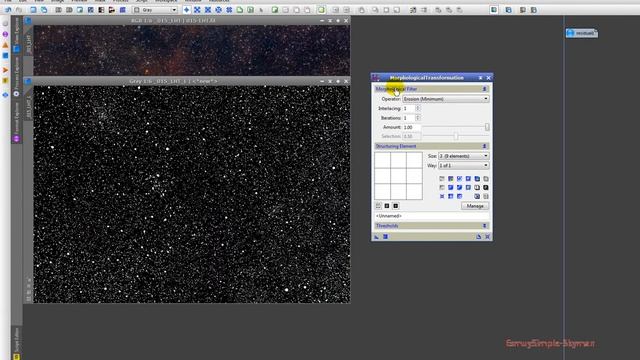Click the Interlacing value field

[x=409, y=109]
